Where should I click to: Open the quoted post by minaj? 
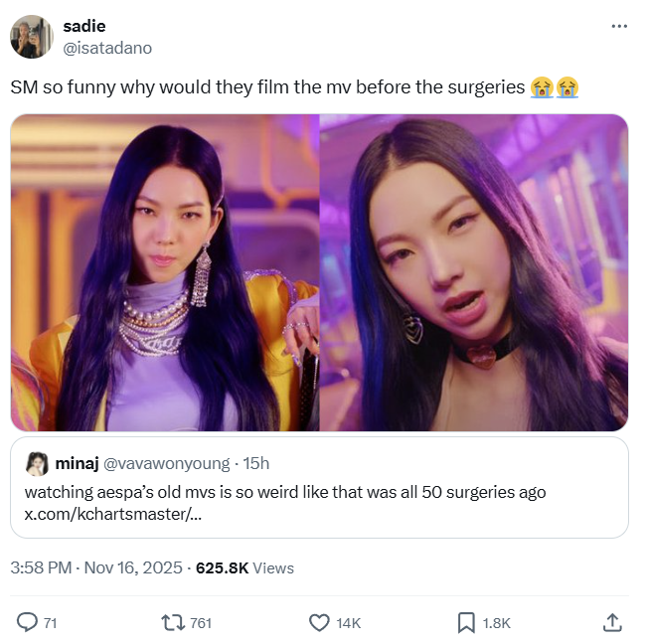click(x=319, y=487)
